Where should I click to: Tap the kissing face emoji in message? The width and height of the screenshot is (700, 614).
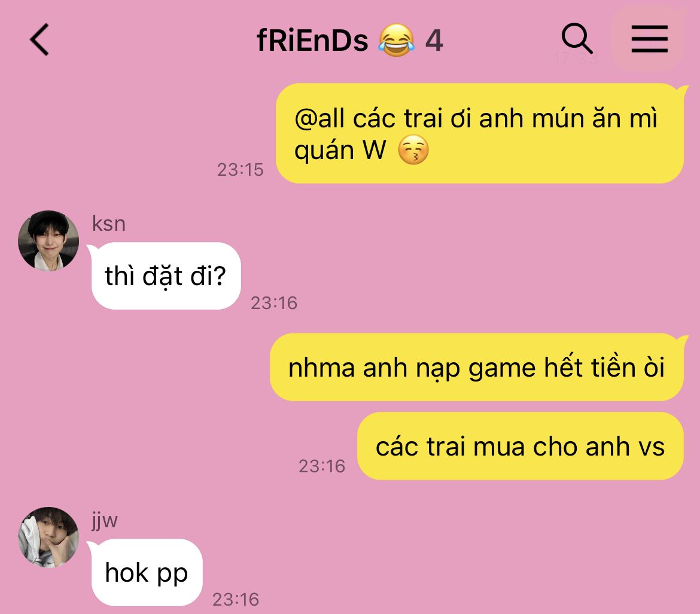pyautogui.click(x=413, y=150)
